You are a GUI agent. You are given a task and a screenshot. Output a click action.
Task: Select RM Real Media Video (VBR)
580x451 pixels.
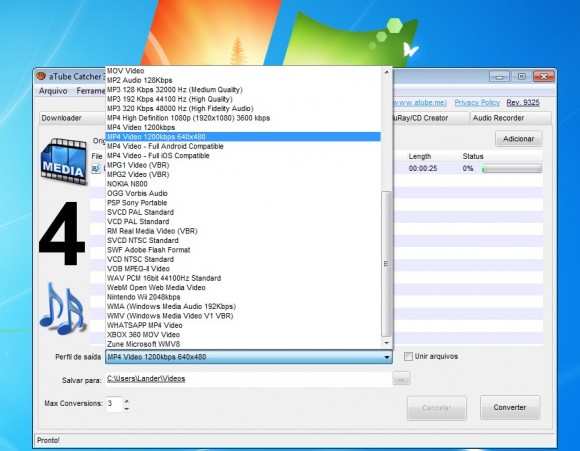pyautogui.click(x=243, y=231)
